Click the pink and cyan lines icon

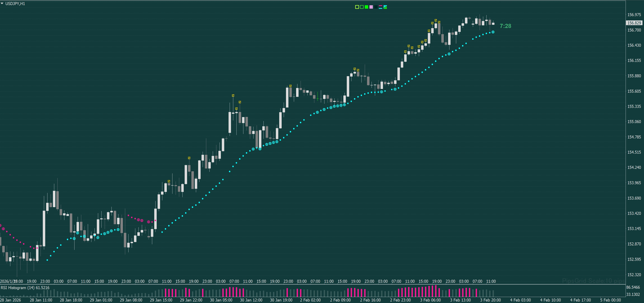coord(381,7)
